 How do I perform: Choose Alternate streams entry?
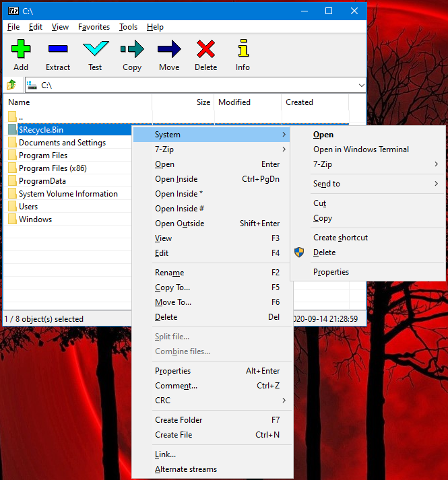(212, 469)
